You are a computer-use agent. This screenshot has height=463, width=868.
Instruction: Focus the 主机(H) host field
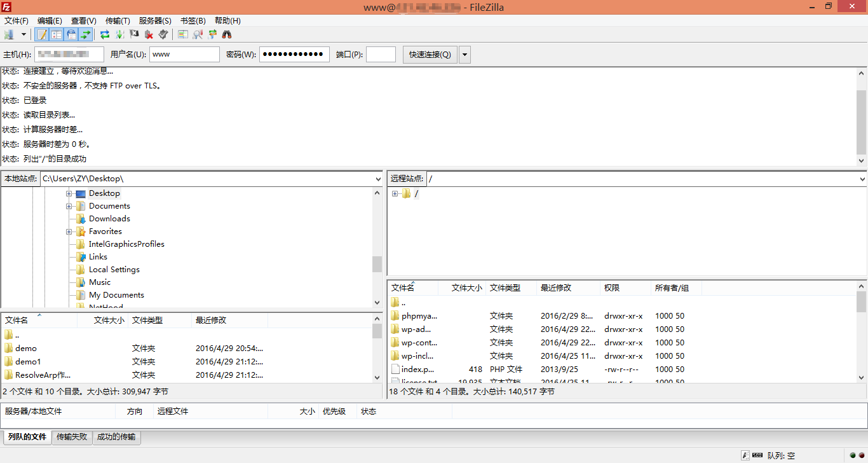coord(69,55)
